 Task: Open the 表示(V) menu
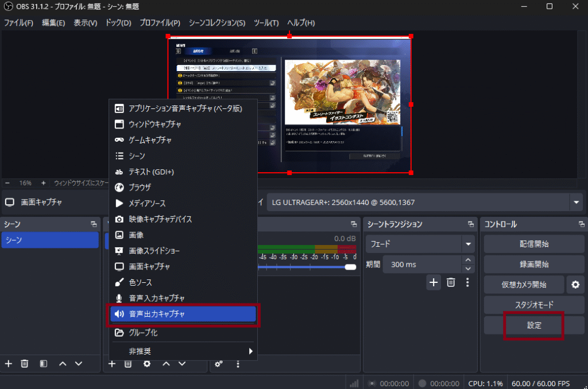point(85,23)
